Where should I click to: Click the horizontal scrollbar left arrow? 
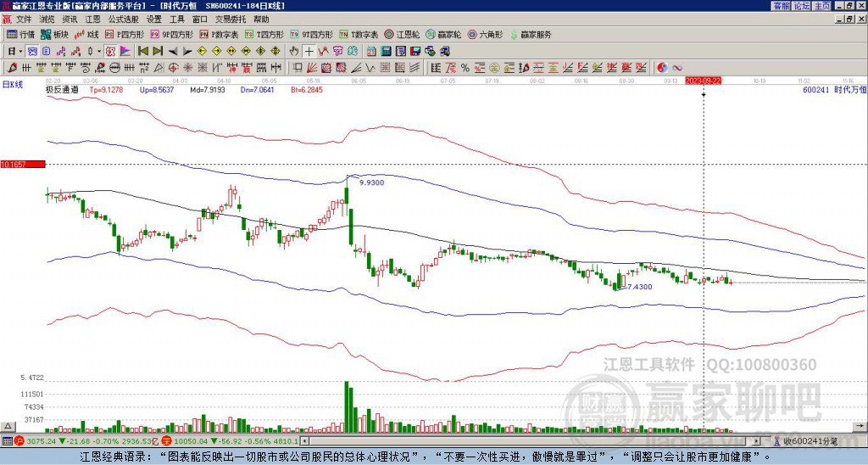point(304,442)
